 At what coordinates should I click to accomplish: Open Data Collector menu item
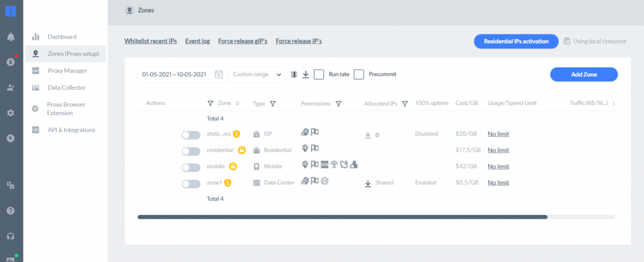(x=66, y=87)
